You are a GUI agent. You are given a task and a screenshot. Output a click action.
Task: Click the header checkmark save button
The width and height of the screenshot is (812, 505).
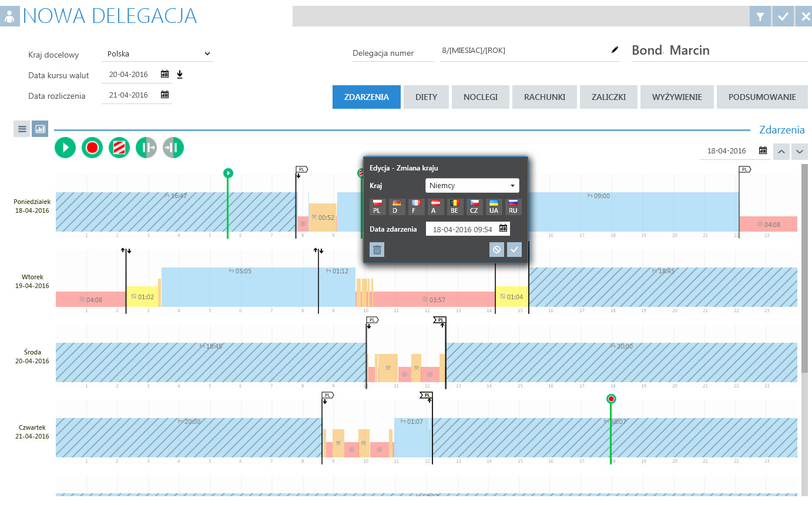[x=783, y=16]
